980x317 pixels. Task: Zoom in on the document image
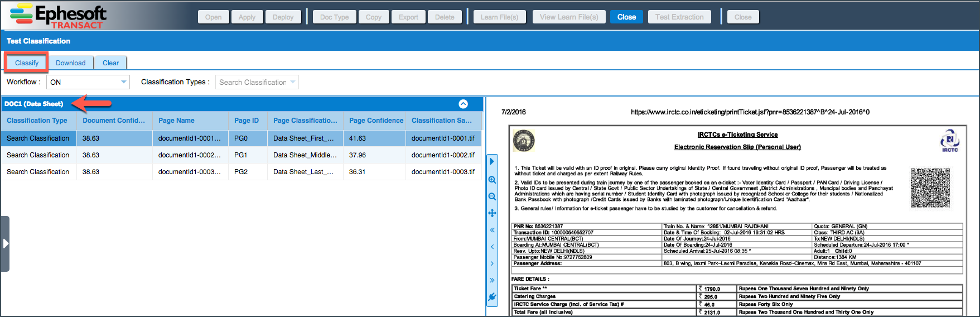click(492, 180)
